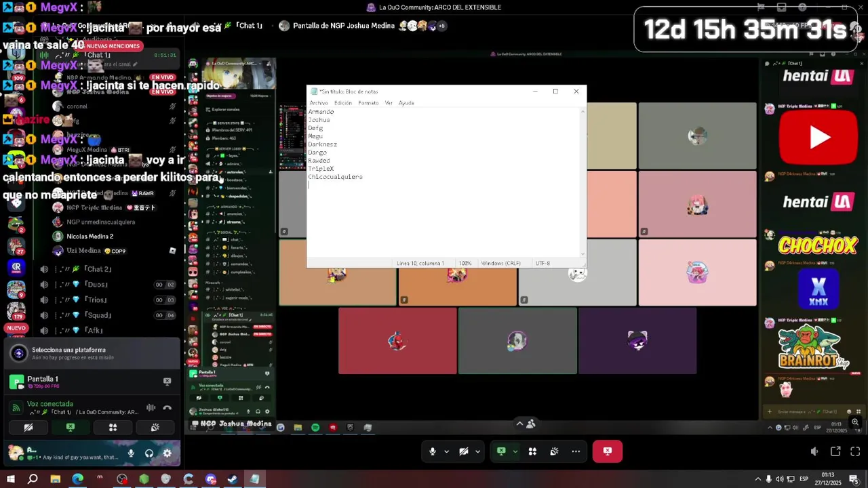Open Edición menu in Bloc de notas
868x488 pixels.
click(343, 103)
